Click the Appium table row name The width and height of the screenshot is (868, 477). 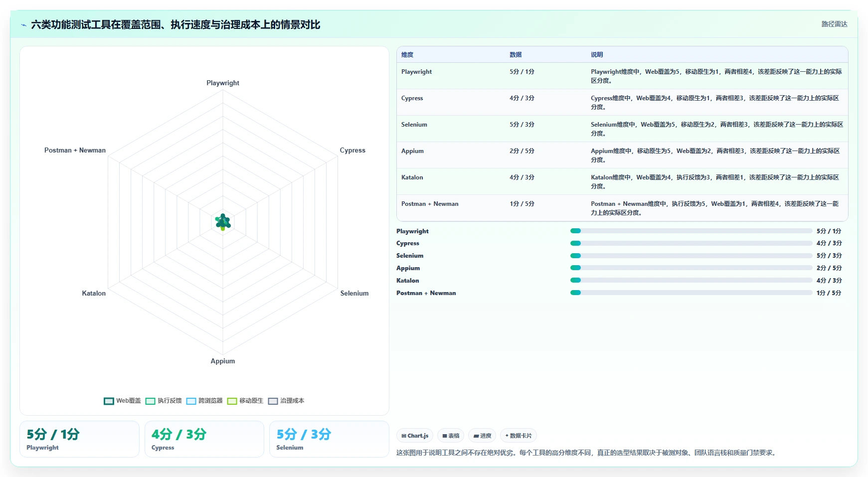(x=412, y=151)
